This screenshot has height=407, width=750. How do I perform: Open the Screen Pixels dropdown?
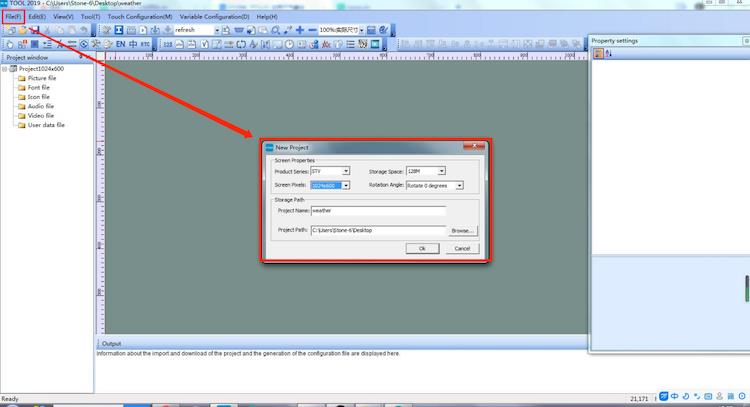(x=346, y=185)
